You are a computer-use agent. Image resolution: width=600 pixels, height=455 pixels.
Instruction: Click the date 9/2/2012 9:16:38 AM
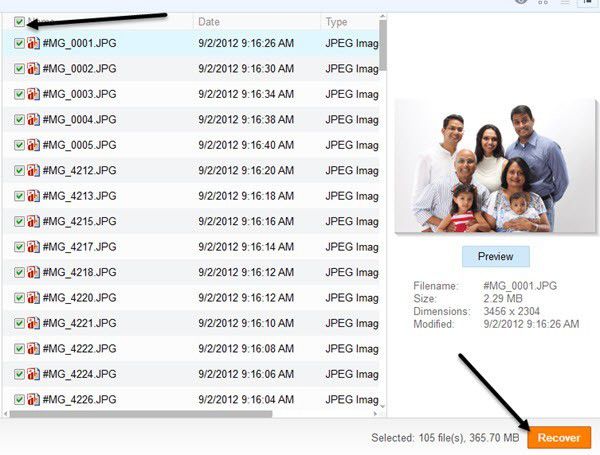pyautogui.click(x=246, y=120)
